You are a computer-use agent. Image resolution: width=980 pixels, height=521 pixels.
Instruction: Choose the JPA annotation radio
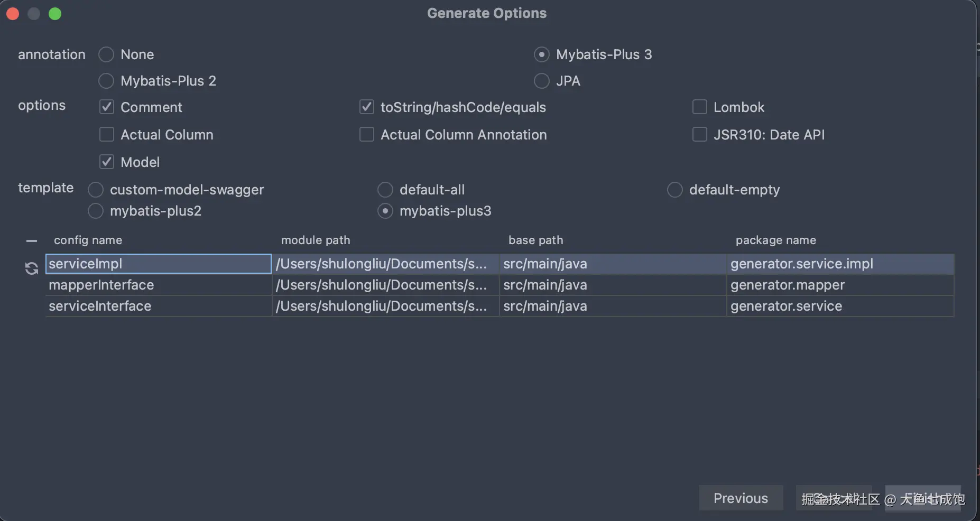click(541, 81)
